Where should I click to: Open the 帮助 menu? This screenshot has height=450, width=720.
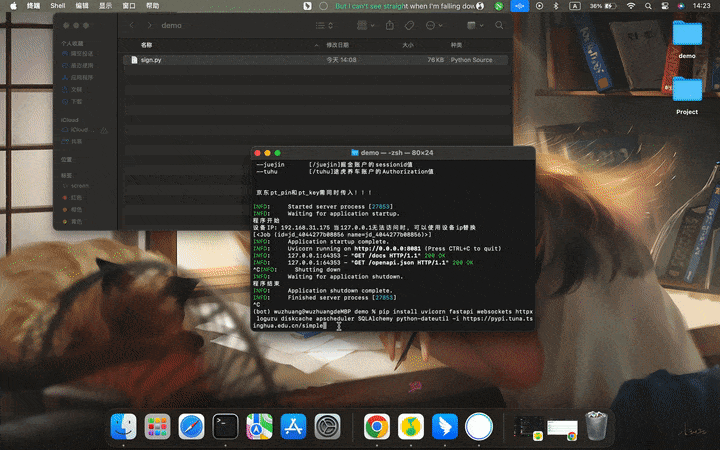152,6
